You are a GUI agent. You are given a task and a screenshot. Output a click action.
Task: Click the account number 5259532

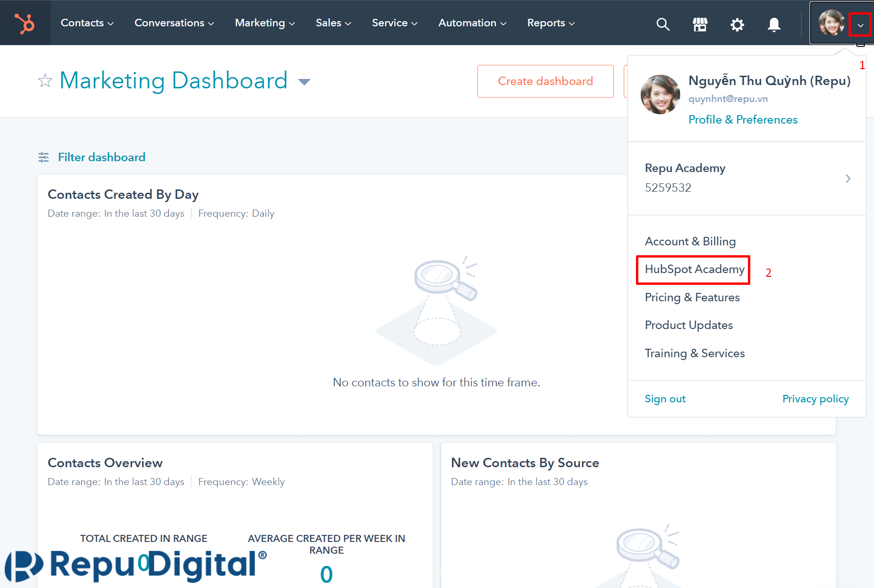coord(667,188)
